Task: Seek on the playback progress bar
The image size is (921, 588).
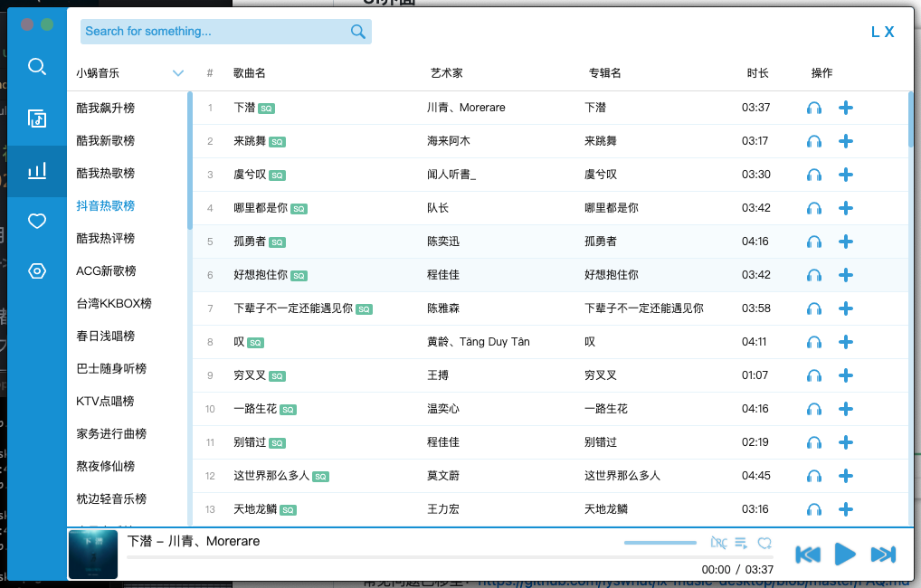Action: [450, 557]
